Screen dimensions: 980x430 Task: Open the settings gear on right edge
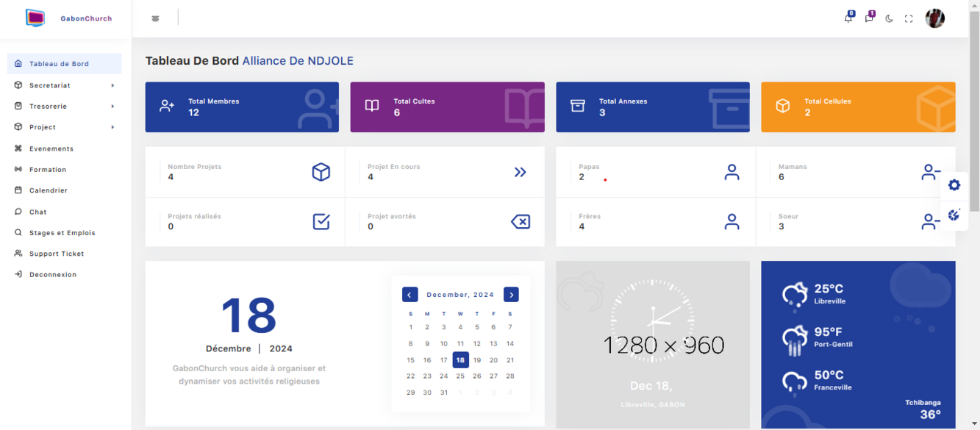pos(954,185)
